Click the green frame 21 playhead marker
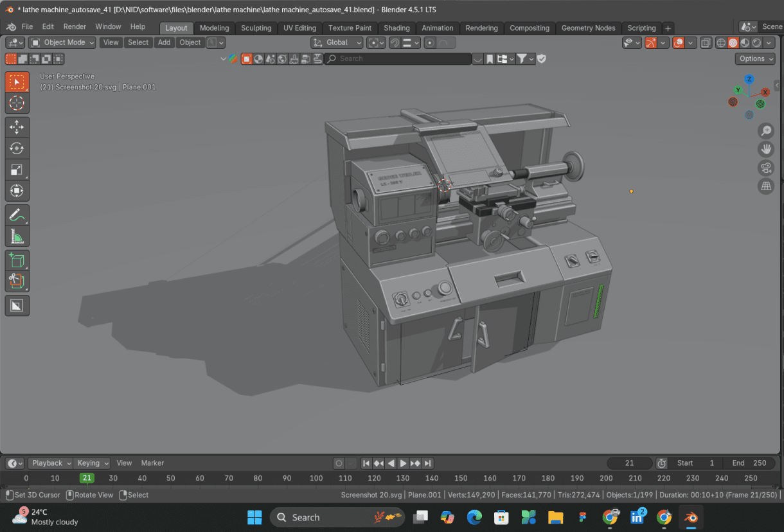 [87, 478]
